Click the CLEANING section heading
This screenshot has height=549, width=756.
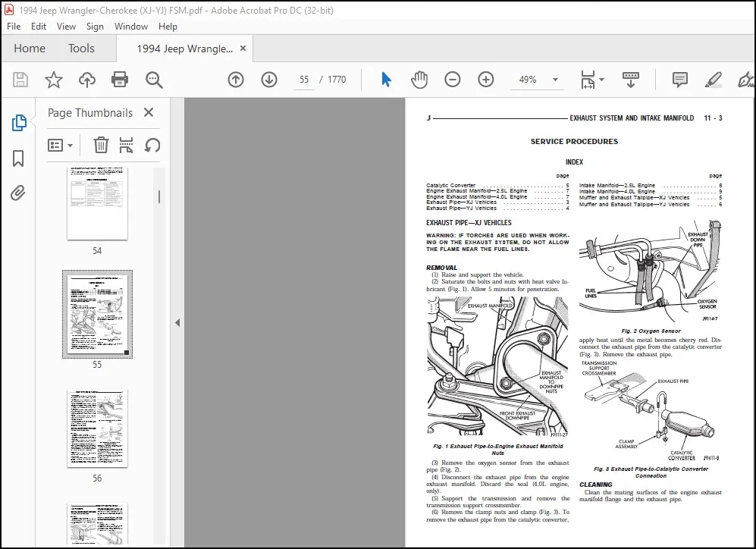coord(595,485)
